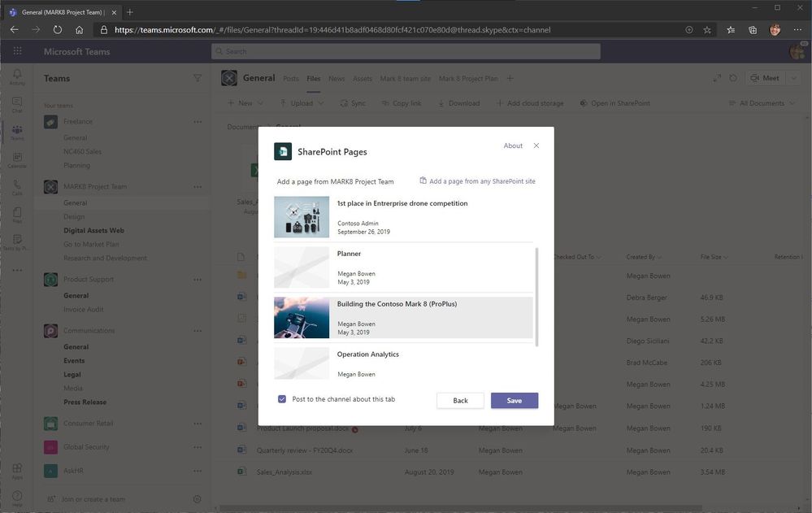Open the Mark 8 Project Plan tab
This screenshot has height=513, width=812.
tap(468, 79)
